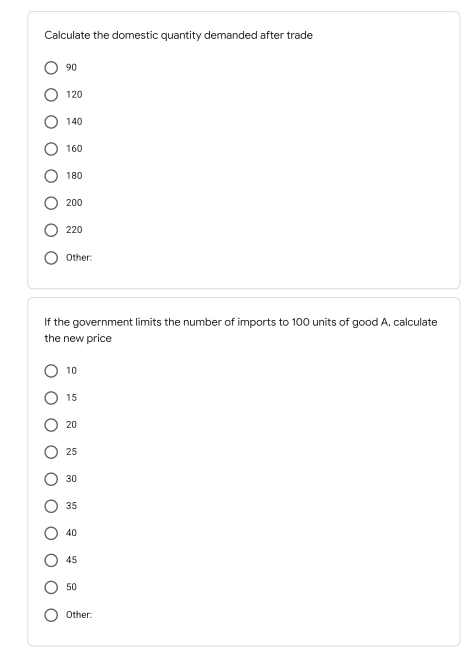Pick 25 as the new price

51,452
